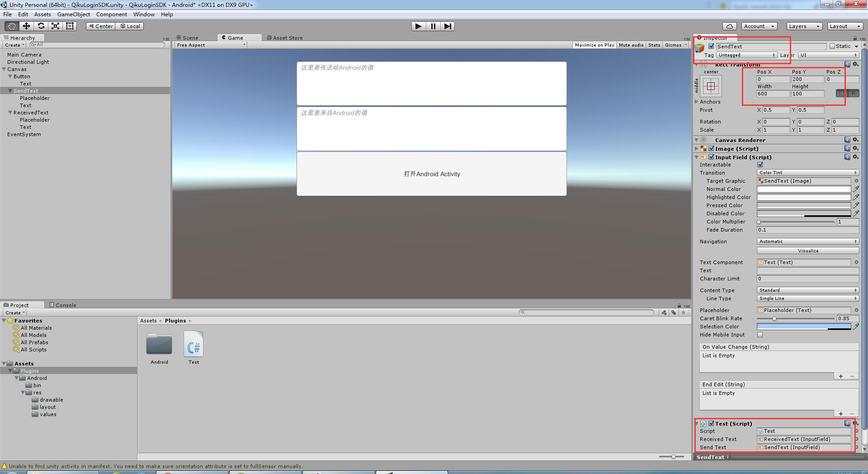The width and height of the screenshot is (868, 474).
Task: Open Image (Script) gear settings
Action: 855,148
